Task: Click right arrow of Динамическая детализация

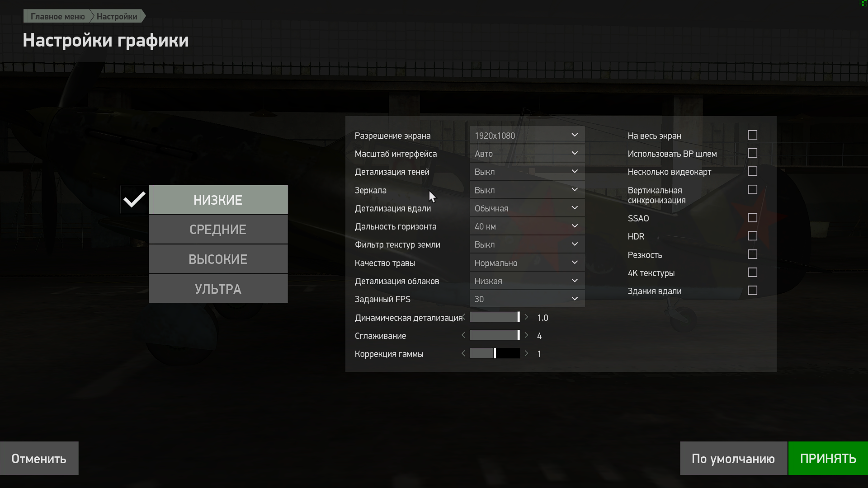Action: click(526, 318)
